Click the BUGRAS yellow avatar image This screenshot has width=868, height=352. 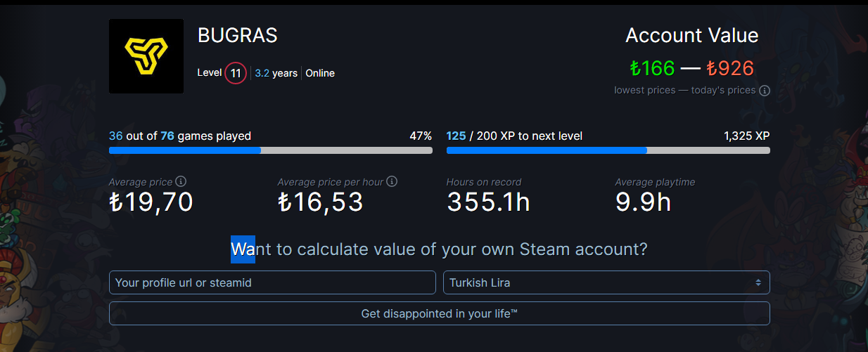pyautogui.click(x=146, y=56)
